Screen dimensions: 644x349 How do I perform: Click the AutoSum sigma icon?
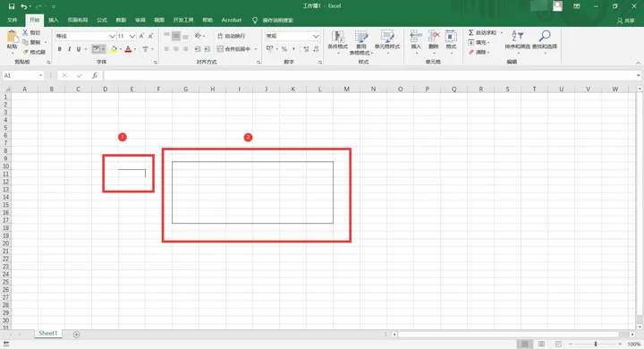pyautogui.click(x=471, y=32)
